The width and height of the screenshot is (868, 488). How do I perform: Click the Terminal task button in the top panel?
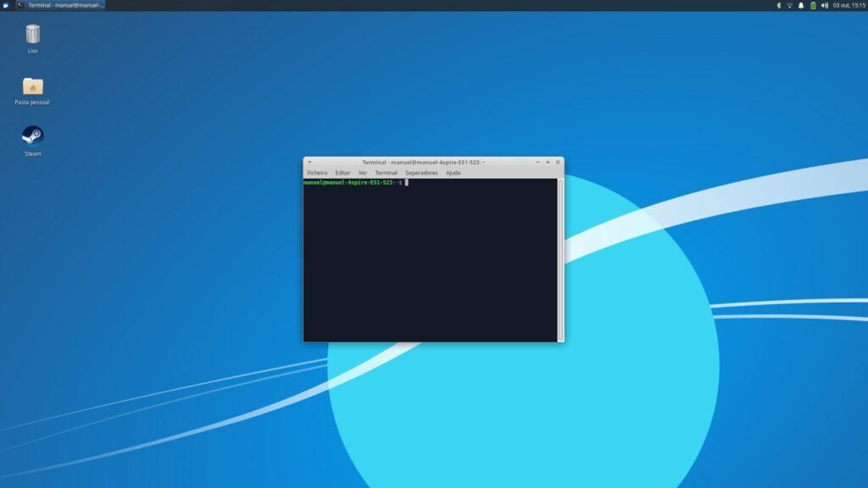pos(60,5)
